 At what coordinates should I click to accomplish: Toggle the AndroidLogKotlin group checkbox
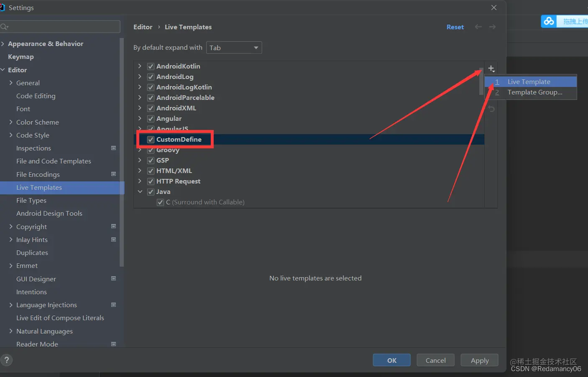(x=151, y=87)
